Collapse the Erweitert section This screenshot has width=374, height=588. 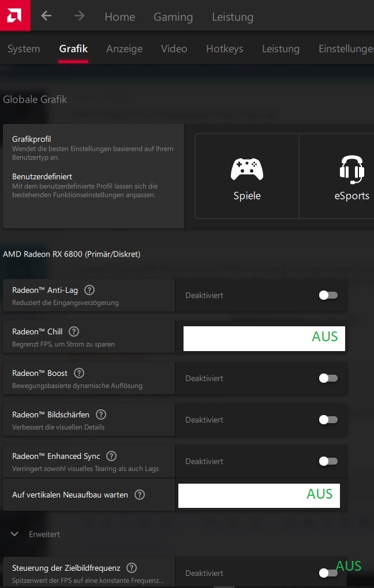click(x=15, y=534)
